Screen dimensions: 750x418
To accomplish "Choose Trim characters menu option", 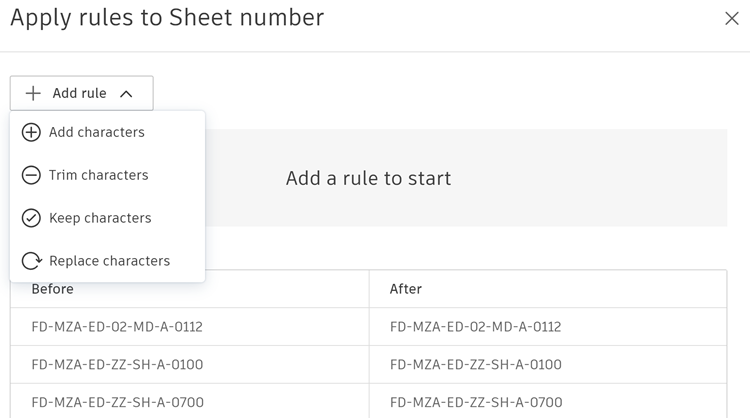I will [99, 175].
